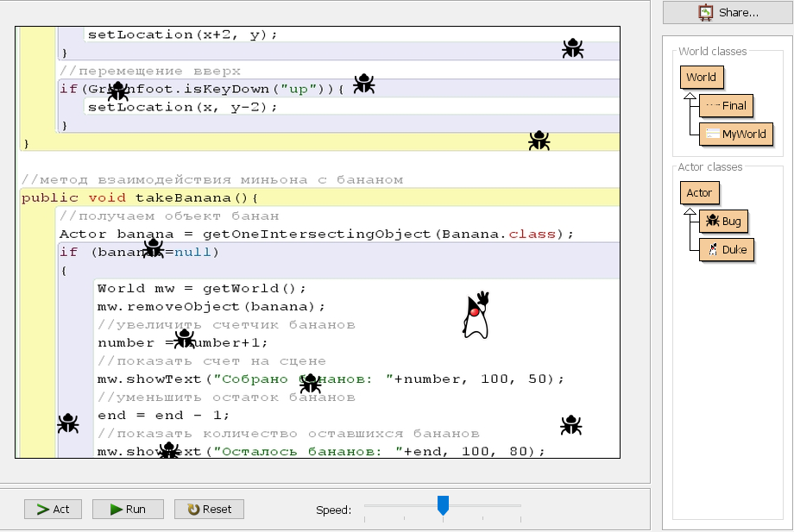
Task: Click the bug covering the banana==null condition
Action: pos(153,248)
